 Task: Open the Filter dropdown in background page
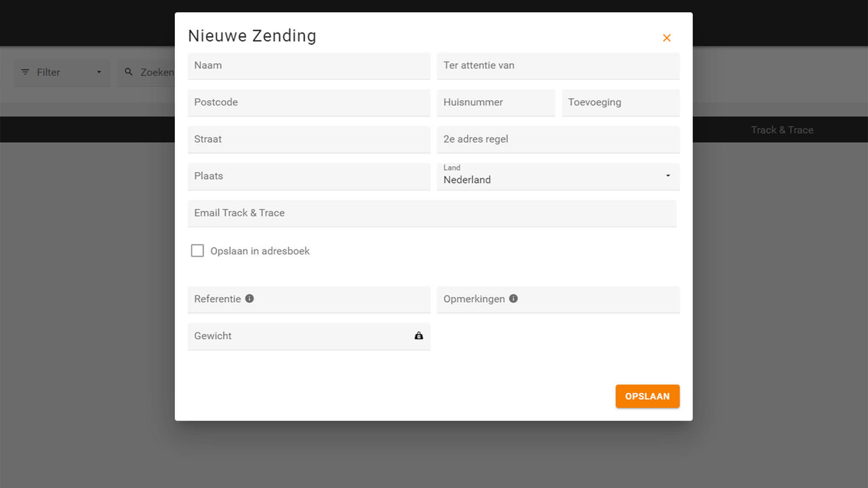62,72
